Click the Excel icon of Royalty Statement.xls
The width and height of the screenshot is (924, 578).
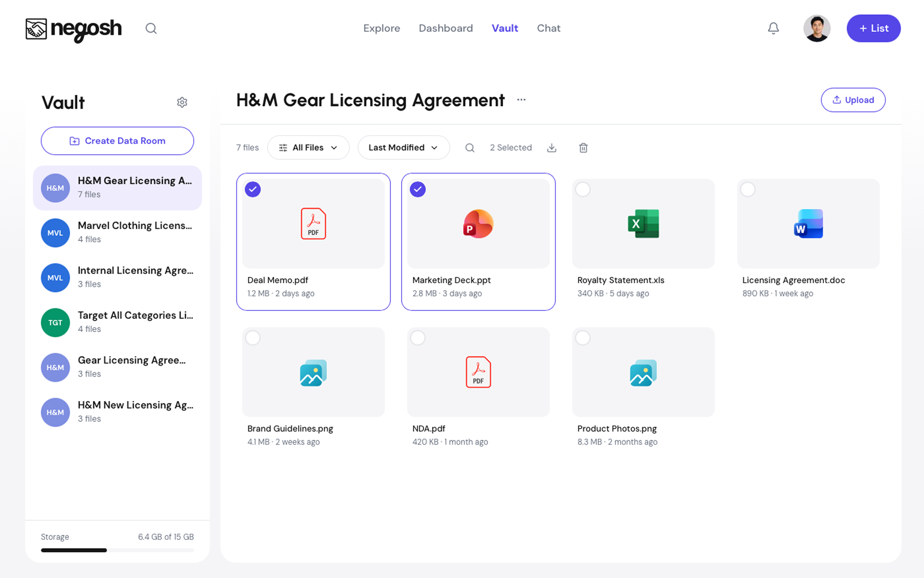[643, 224]
